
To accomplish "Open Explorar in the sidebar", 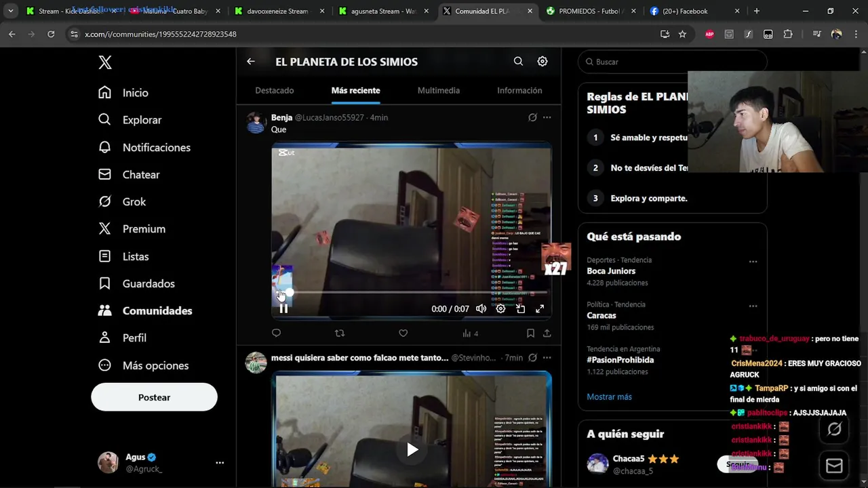I will (130, 120).
